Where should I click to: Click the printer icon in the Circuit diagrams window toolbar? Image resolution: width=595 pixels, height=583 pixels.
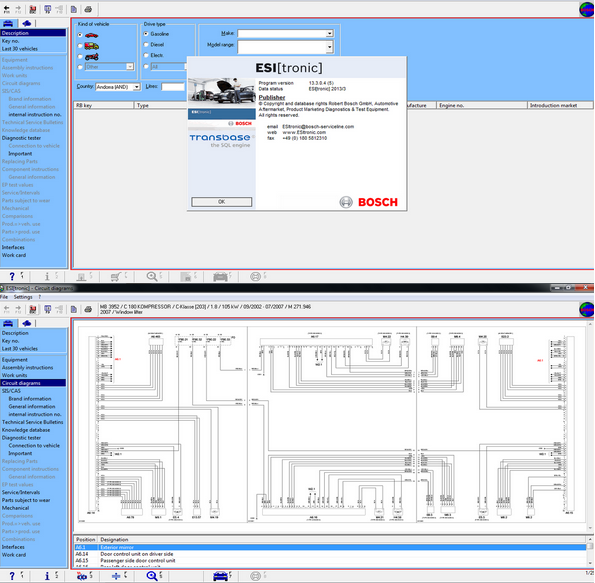point(88,309)
